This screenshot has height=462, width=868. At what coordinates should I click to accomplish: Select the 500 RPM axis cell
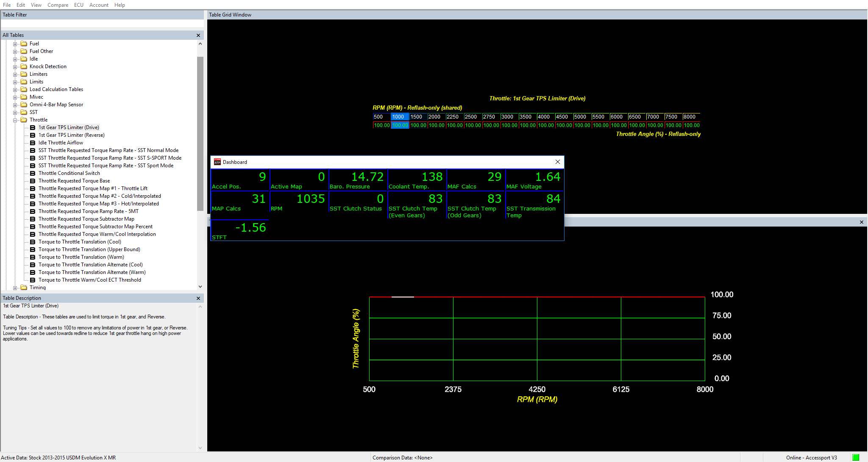pyautogui.click(x=381, y=117)
